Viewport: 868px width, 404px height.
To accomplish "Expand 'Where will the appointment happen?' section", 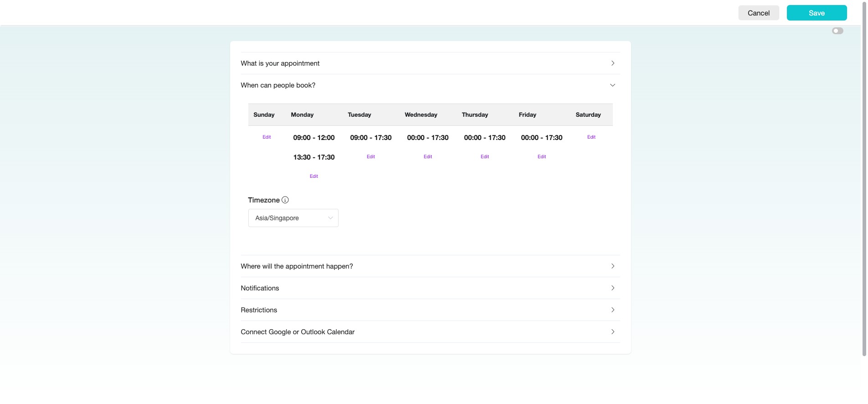I will [x=430, y=266].
